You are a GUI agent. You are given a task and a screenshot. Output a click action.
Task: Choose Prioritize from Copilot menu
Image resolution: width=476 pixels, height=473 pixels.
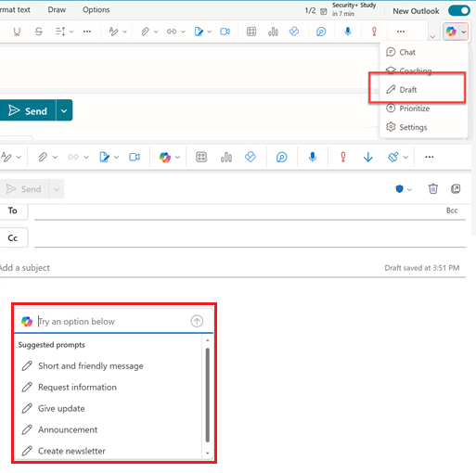click(415, 109)
